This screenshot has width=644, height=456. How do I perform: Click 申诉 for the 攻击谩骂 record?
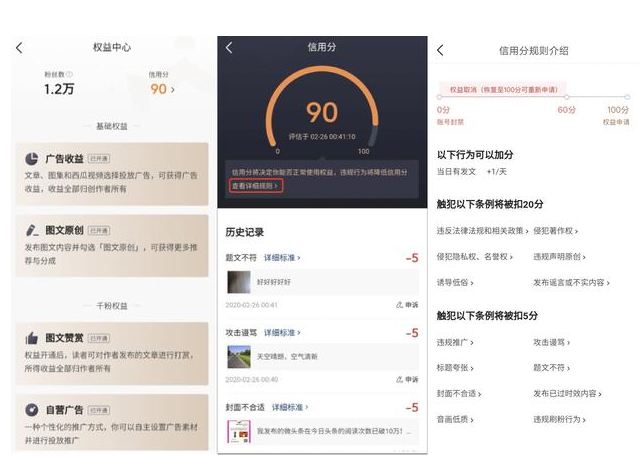tap(407, 379)
